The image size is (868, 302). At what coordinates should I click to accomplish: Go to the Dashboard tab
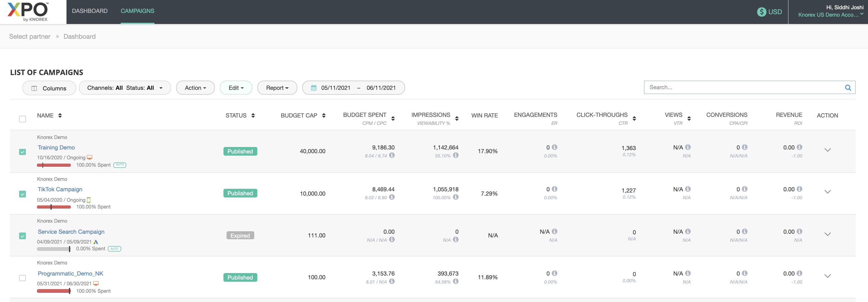pos(90,11)
